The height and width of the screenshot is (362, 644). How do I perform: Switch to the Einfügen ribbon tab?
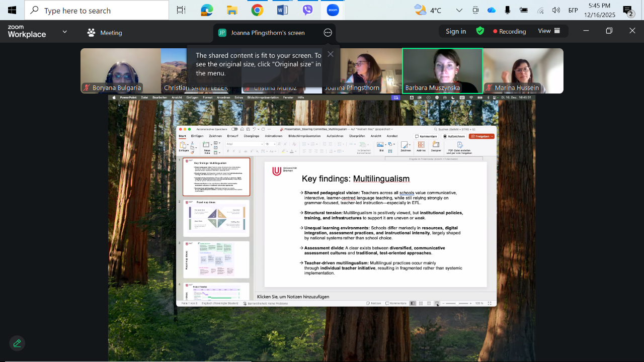click(x=197, y=136)
